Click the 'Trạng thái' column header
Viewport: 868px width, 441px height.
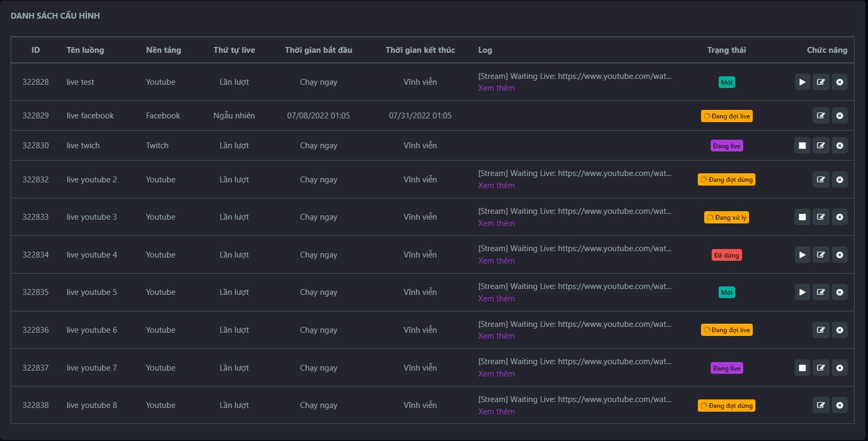(x=726, y=50)
